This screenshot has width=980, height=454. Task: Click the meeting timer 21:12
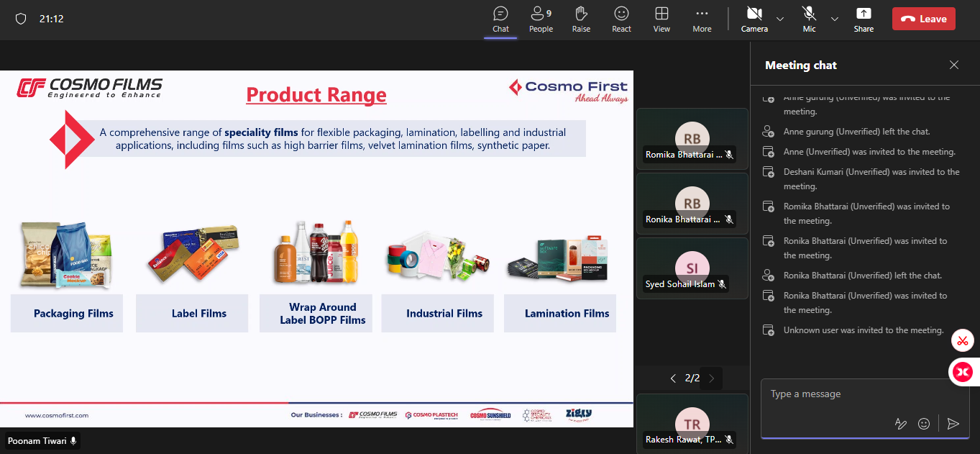tap(52, 19)
